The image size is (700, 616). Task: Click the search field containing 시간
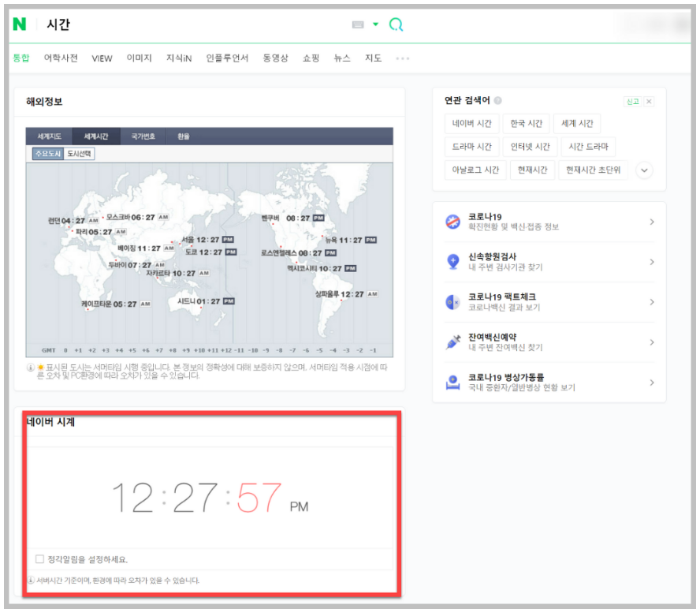[192, 24]
